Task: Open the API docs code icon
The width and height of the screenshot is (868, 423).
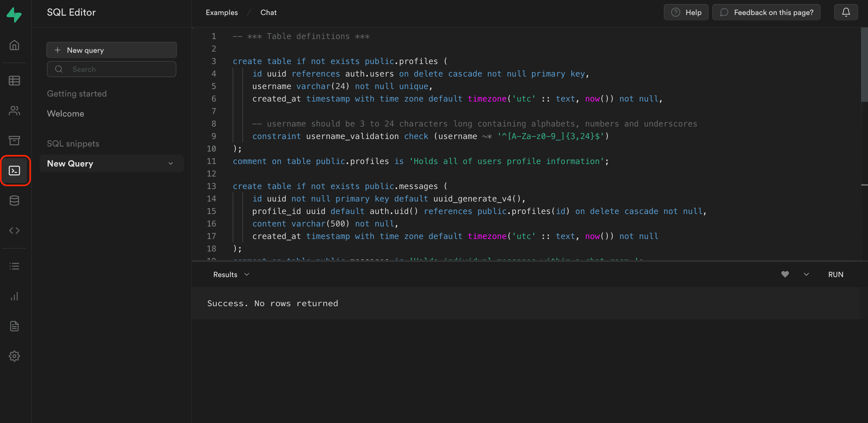Action: (15, 230)
